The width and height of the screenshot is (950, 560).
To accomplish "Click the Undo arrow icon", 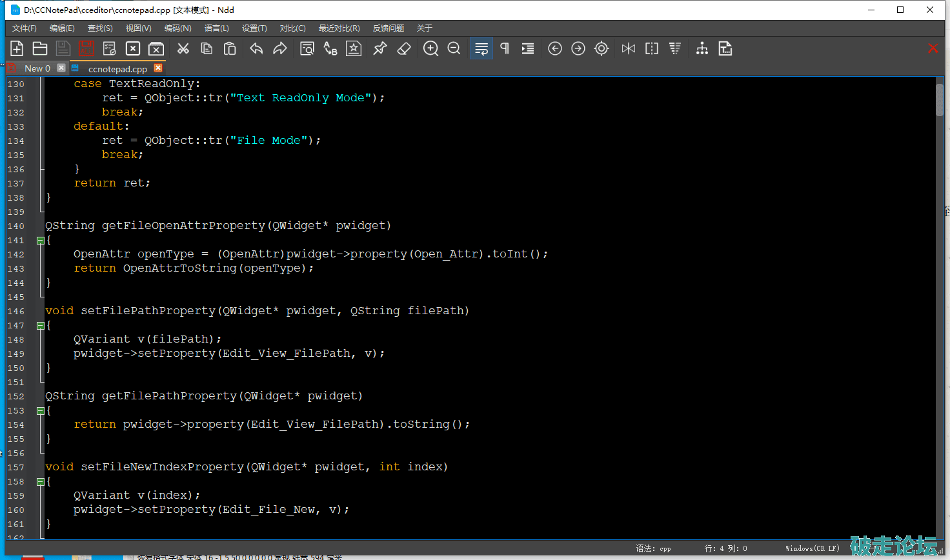I will coord(256,48).
